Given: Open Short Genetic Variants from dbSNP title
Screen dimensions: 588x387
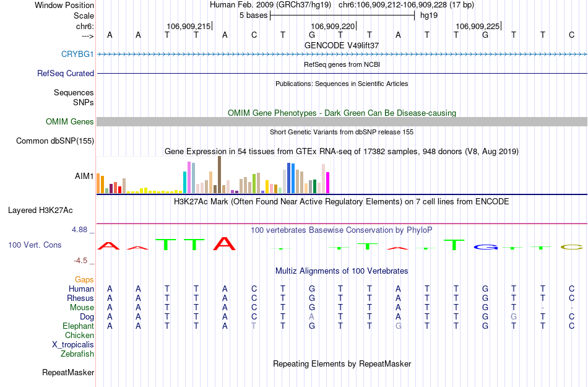Looking at the screenshot, I should pyautogui.click(x=342, y=132).
